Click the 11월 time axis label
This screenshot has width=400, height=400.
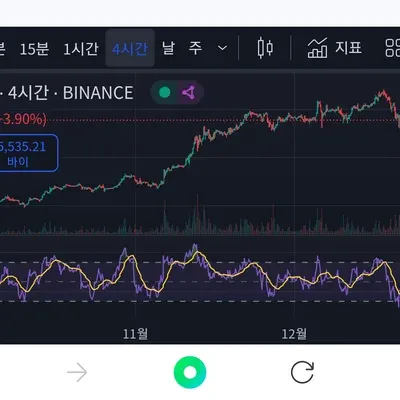click(x=135, y=333)
